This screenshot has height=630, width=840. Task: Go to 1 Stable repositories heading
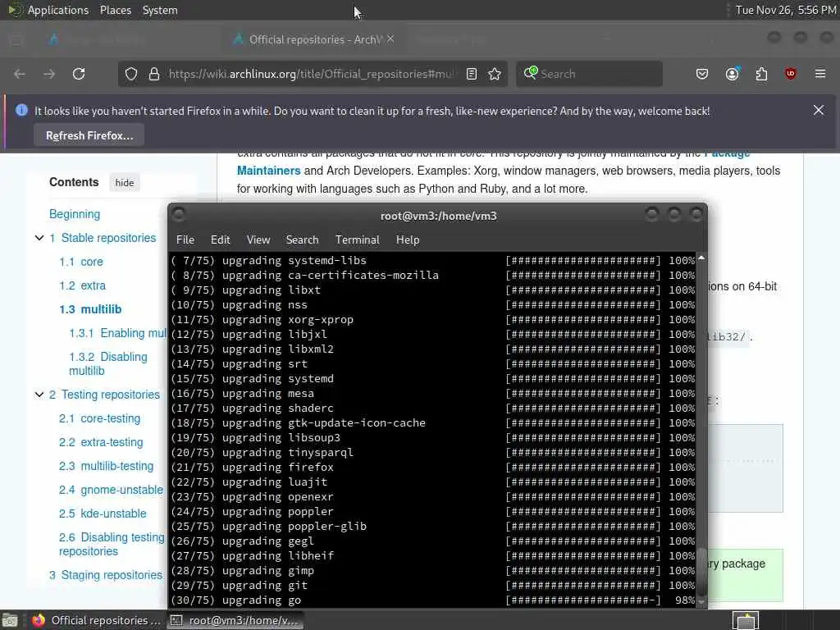tap(103, 238)
